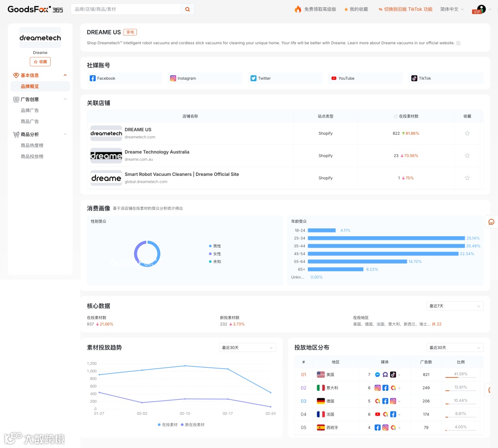
Task: Open the chat support bubble icon
Action: coord(492,222)
